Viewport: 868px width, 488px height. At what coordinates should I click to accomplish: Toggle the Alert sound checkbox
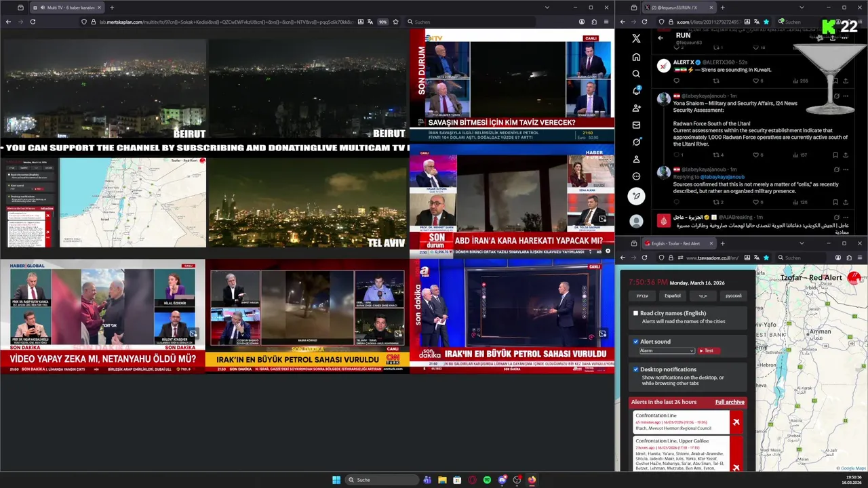pos(635,342)
